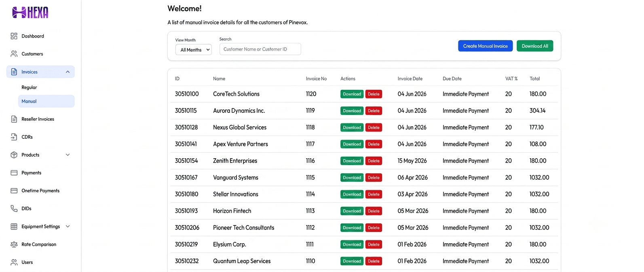Delete Pioneer Tech Consultants invoice
The width and height of the screenshot is (644, 272).
click(374, 228)
